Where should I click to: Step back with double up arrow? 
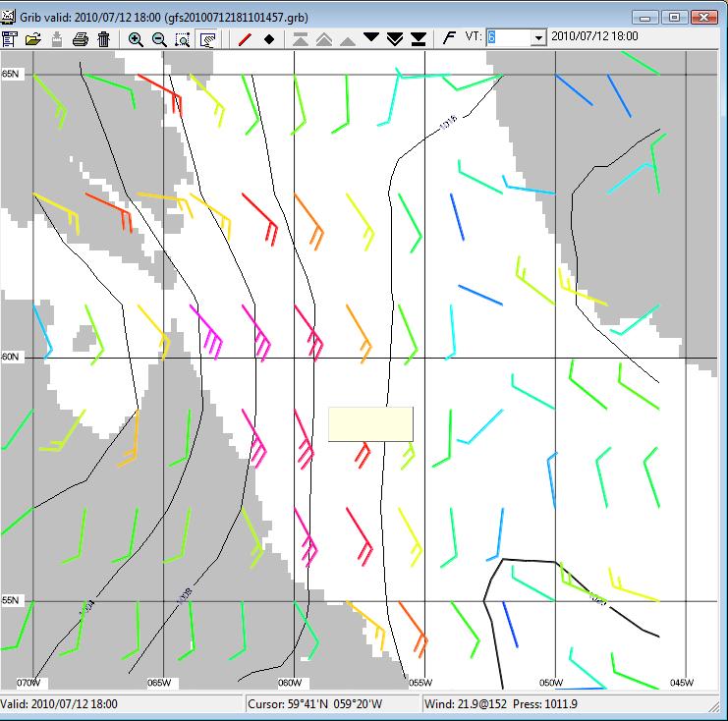pos(323,38)
